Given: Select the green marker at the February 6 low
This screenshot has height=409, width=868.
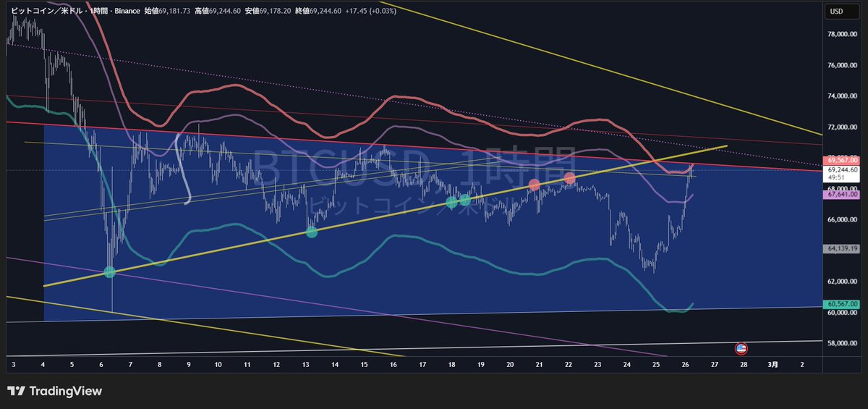Looking at the screenshot, I should pyautogui.click(x=110, y=272).
